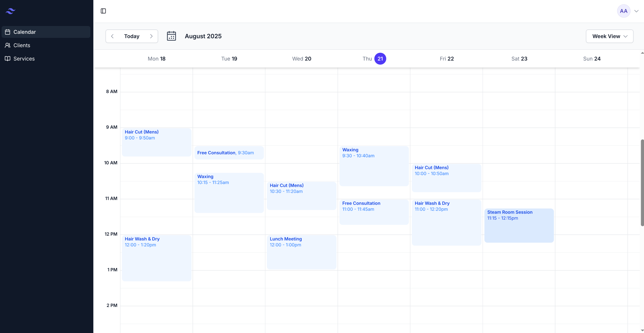
Task: Click the 2 PM time label
Action: pos(112,306)
